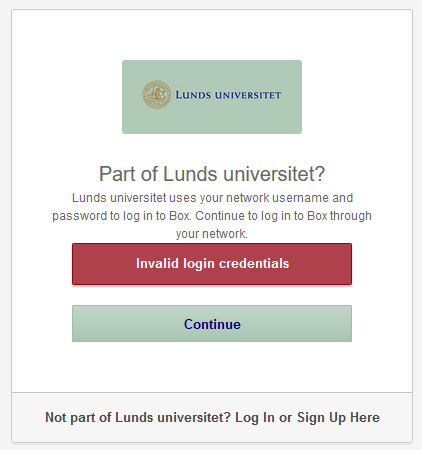Viewport: 422px width, 450px height.
Task: Click the line "Lunds universitet uses your network username and"
Action: pos(212,198)
